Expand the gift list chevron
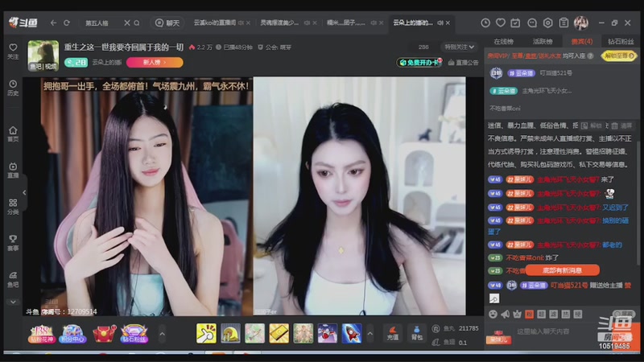The image size is (644, 362). (x=370, y=334)
